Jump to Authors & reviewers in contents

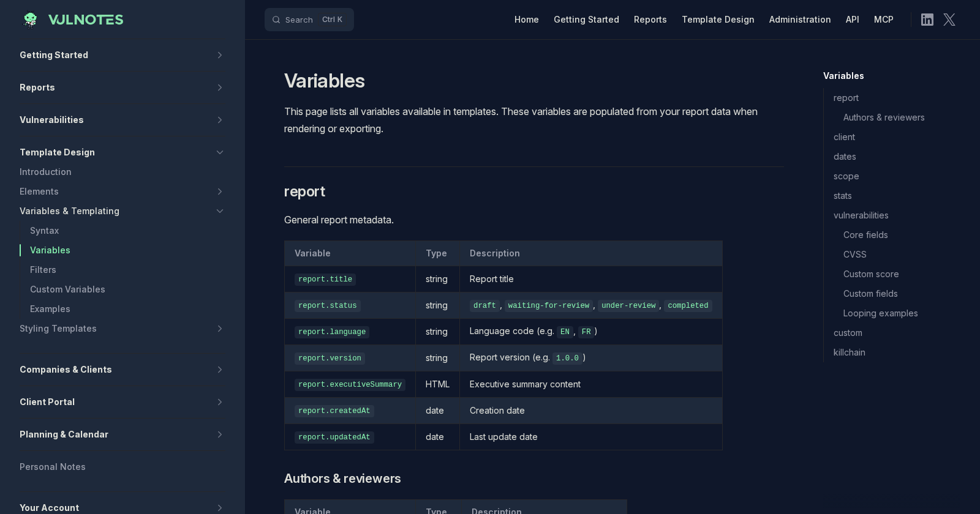click(x=884, y=117)
